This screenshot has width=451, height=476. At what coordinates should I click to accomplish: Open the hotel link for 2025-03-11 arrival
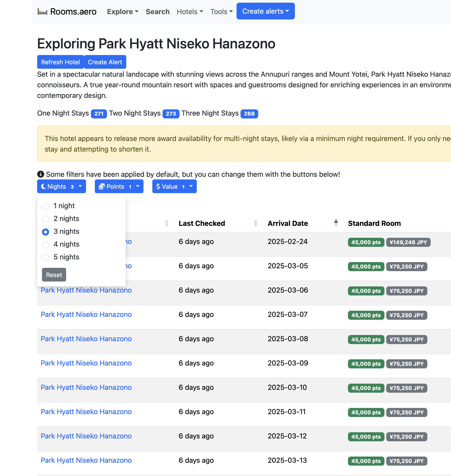[x=86, y=412]
